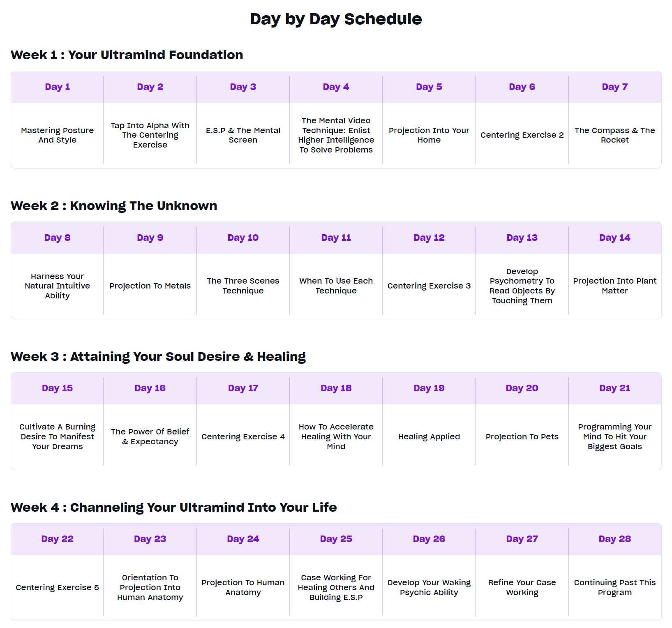672x628 pixels.
Task: Click Week 1 Your Ultramind Foundation heading
Action: pos(127,55)
